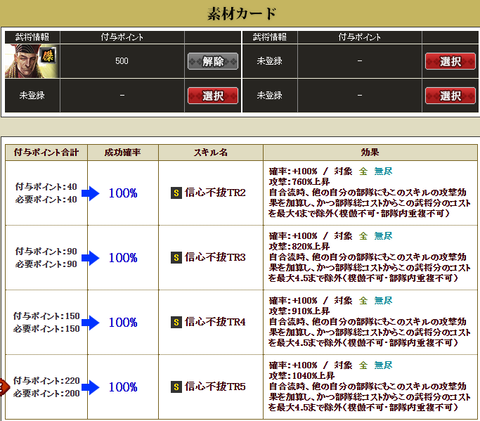480x421 pixels.
Task: Click the teal 無尽 icon in the TR5 effect
Action: point(383,365)
